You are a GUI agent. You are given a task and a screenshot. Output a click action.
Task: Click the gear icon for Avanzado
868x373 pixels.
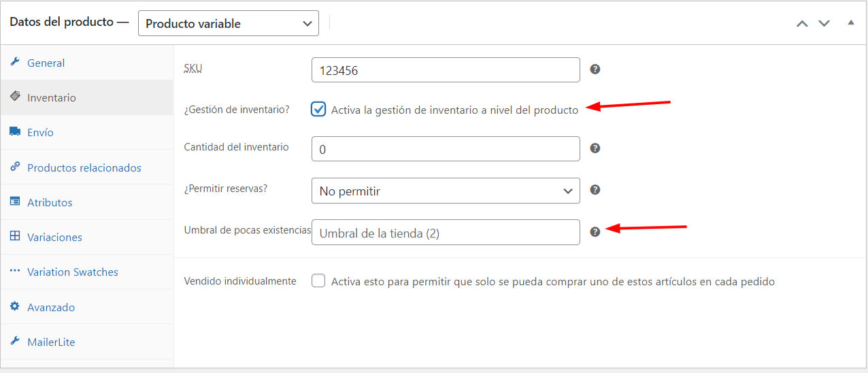15,306
